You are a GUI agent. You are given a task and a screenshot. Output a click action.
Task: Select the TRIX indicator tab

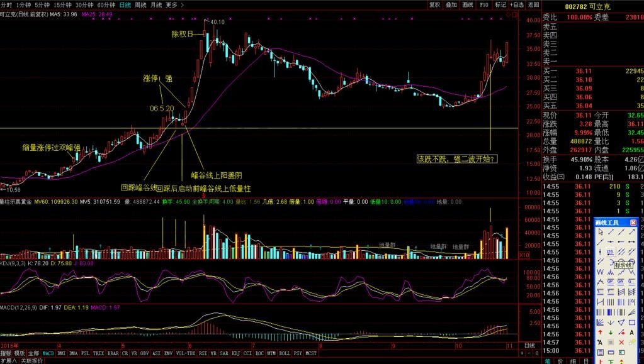pos(98,353)
